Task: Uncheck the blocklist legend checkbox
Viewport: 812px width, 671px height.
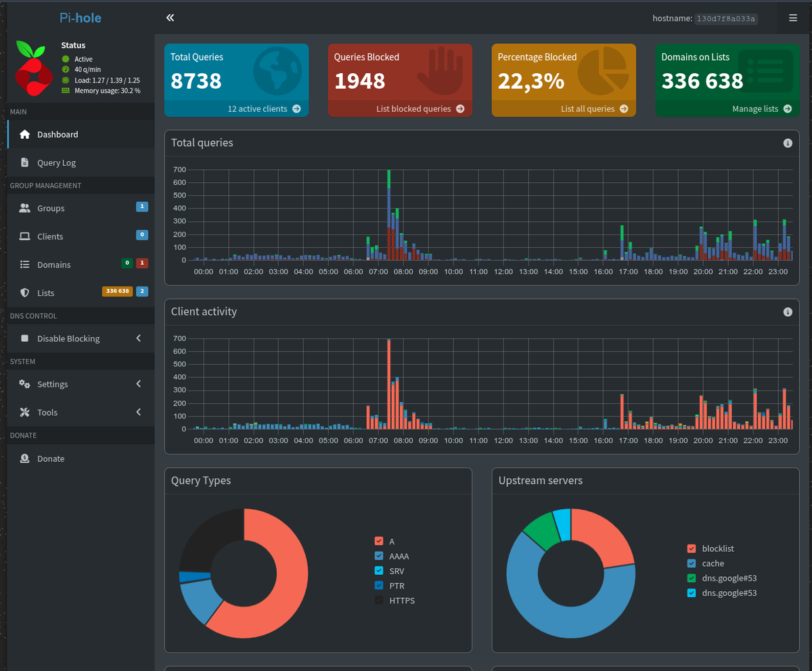Action: (691, 548)
